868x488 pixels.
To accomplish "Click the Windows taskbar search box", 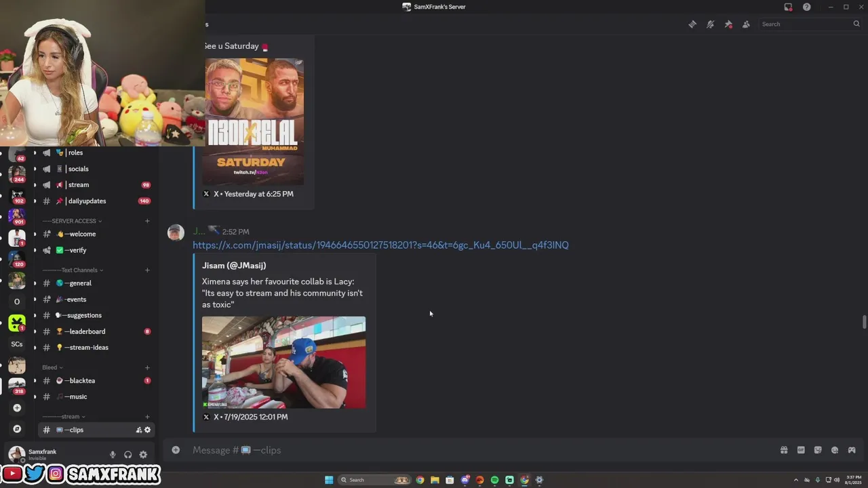I will click(x=376, y=480).
